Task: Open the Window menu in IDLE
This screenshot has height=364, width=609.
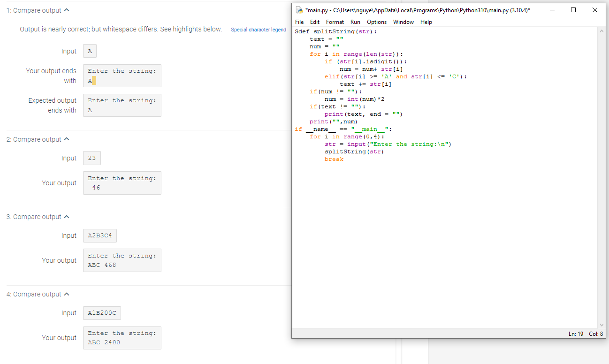Action: pyautogui.click(x=403, y=22)
